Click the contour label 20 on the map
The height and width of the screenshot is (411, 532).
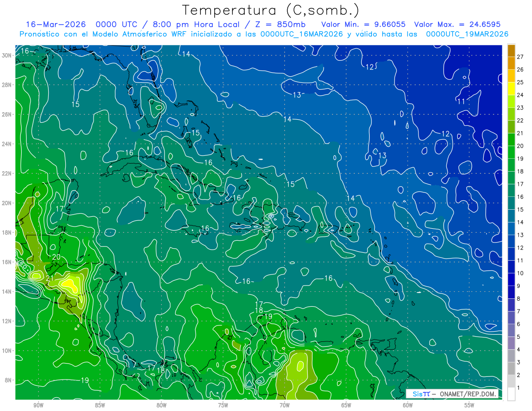click(x=56, y=257)
